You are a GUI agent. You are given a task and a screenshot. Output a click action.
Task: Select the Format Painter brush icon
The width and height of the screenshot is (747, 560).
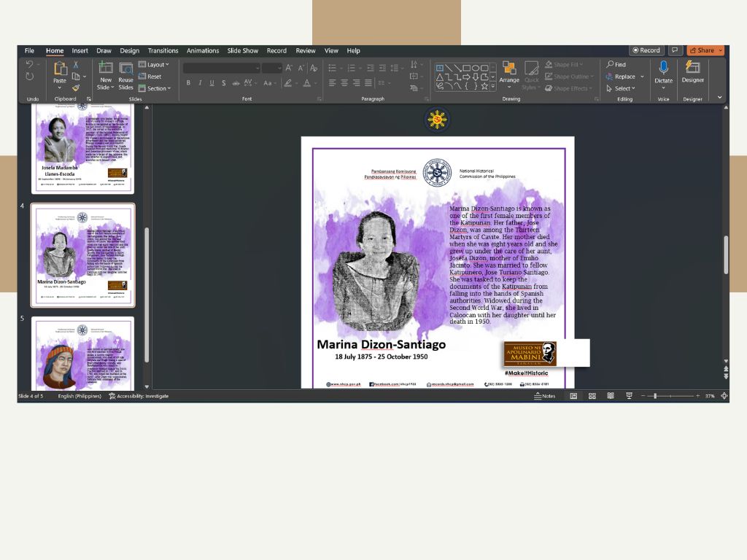tap(76, 87)
